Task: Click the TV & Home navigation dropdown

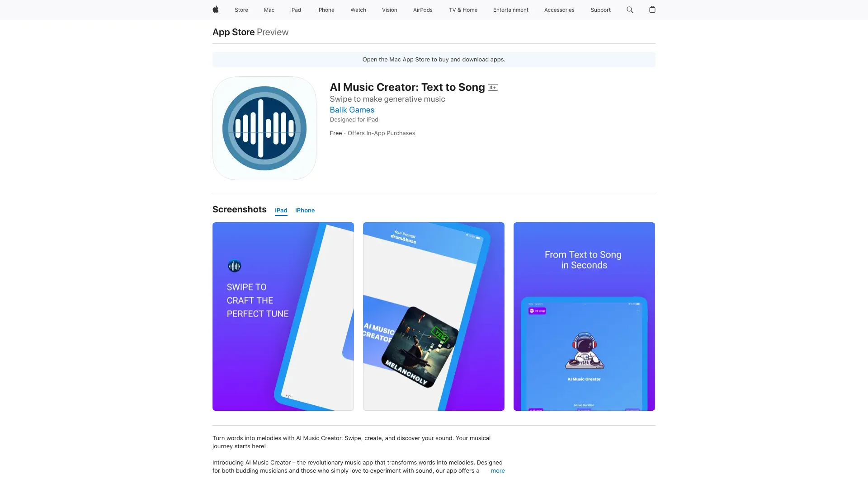Action: (463, 9)
